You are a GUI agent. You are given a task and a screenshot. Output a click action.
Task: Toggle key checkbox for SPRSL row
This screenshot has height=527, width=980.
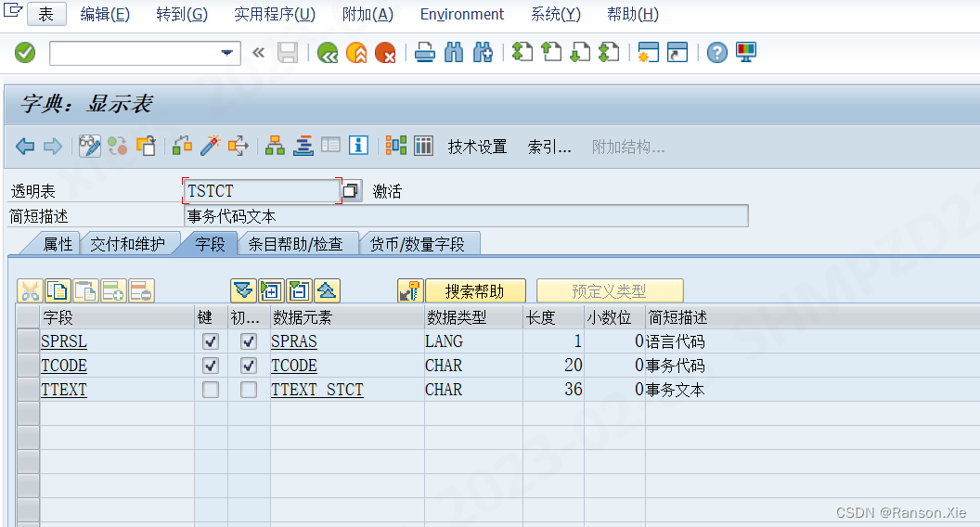click(x=211, y=341)
